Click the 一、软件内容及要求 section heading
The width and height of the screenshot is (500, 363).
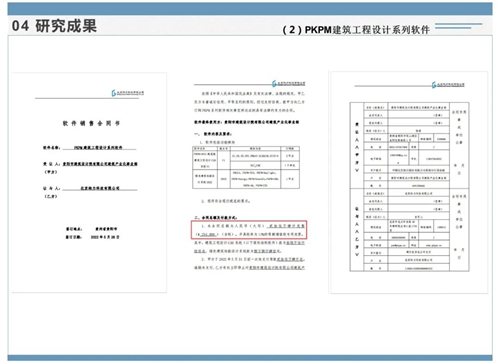click(x=213, y=134)
